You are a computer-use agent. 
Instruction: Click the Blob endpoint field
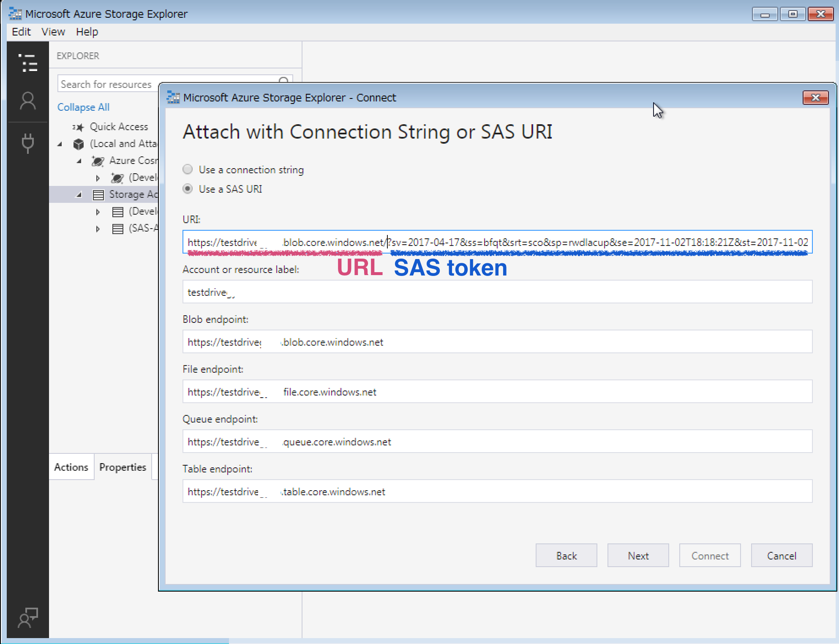(497, 342)
